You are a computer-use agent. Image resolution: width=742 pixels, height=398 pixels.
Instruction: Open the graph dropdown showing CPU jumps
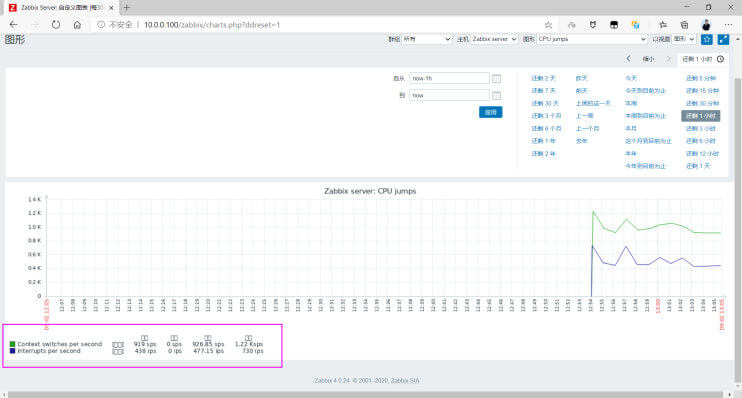tap(592, 39)
